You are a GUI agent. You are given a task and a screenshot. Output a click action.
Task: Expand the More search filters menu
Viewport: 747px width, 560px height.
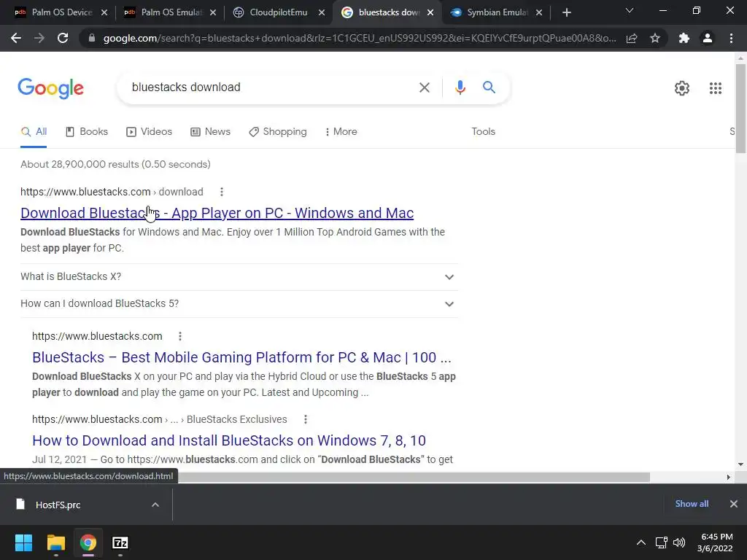coord(341,132)
